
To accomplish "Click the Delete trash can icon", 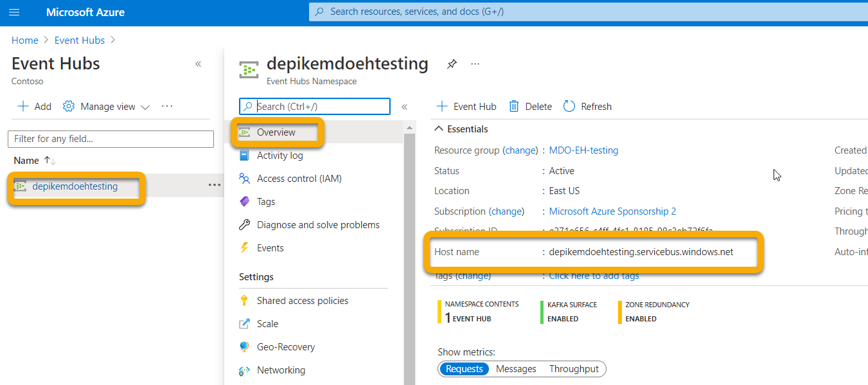I will pyautogui.click(x=514, y=107).
